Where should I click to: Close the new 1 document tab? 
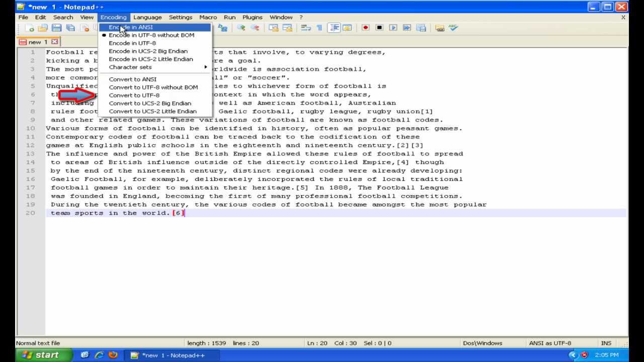(x=54, y=42)
